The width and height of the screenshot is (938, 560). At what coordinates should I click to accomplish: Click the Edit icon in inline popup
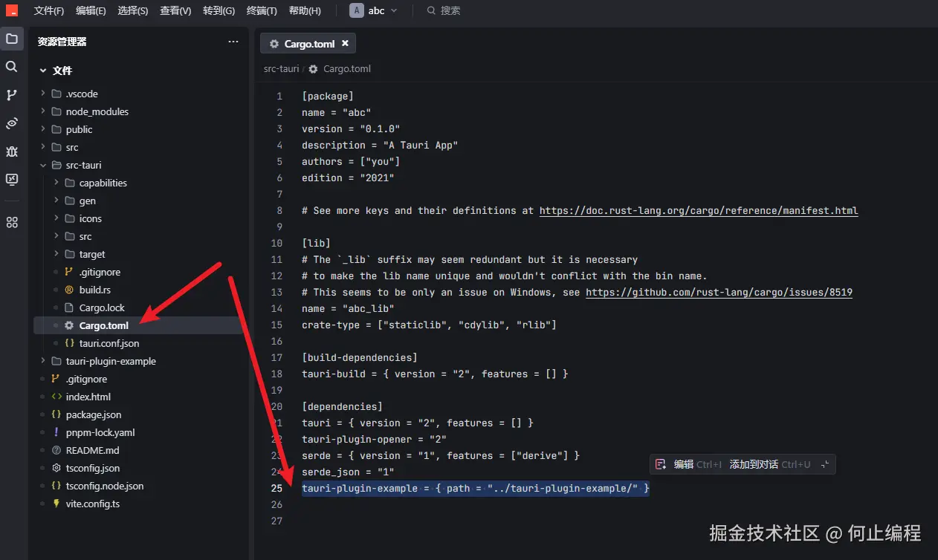point(660,464)
